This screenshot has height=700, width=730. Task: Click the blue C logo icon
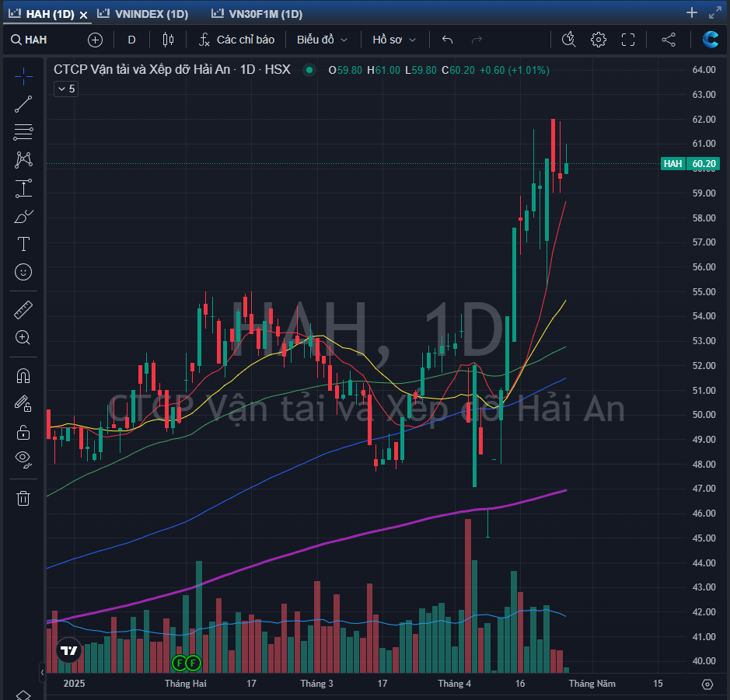[710, 40]
